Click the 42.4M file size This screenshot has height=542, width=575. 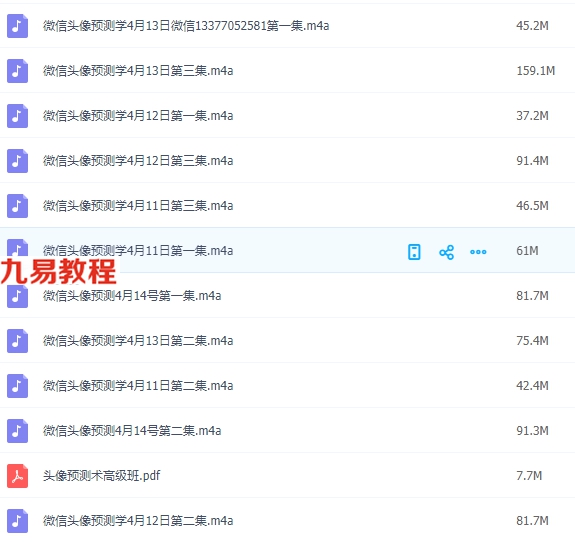532,386
